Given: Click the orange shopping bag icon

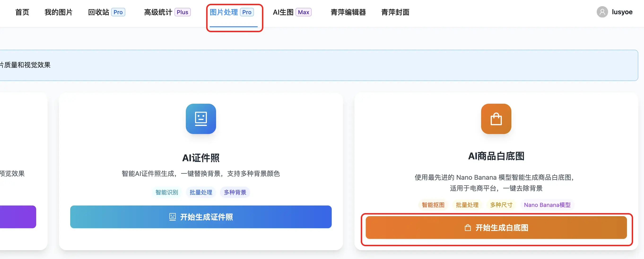Looking at the screenshot, I should (496, 119).
